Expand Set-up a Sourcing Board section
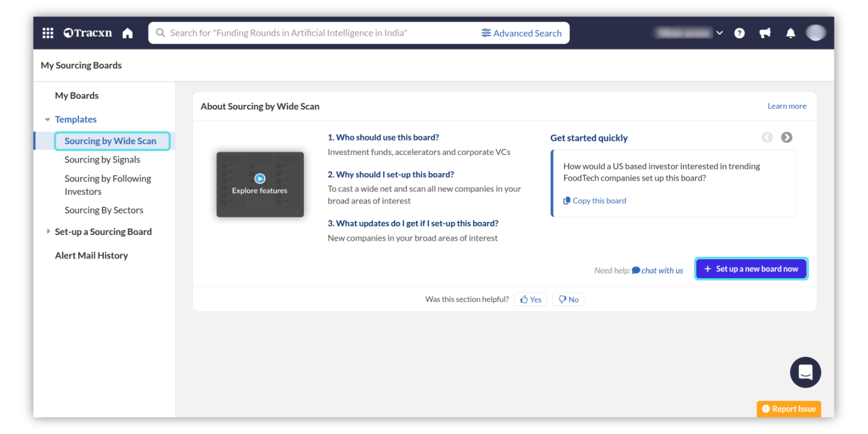Viewport: 868px width, 434px height. tap(48, 231)
